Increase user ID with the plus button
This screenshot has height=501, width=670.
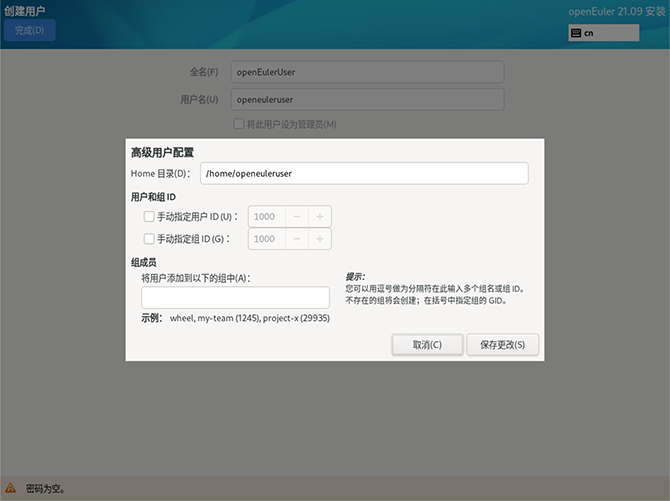click(x=319, y=216)
